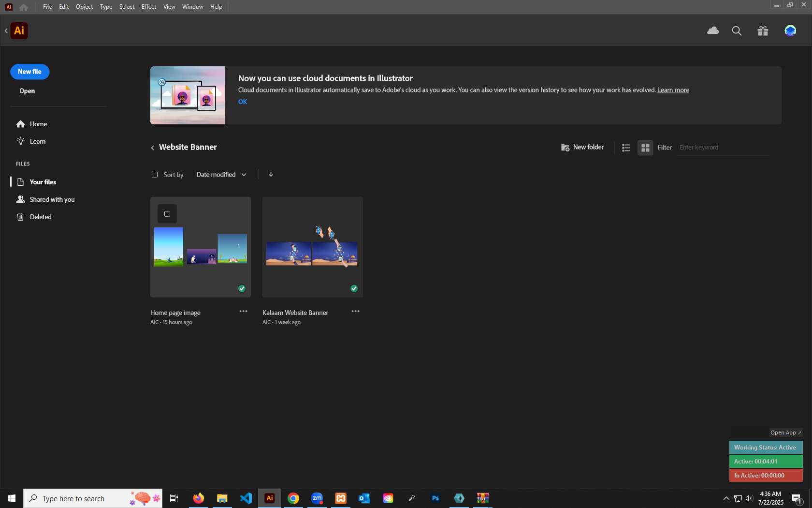Open more options for Kalaam Website Banner

click(x=355, y=312)
